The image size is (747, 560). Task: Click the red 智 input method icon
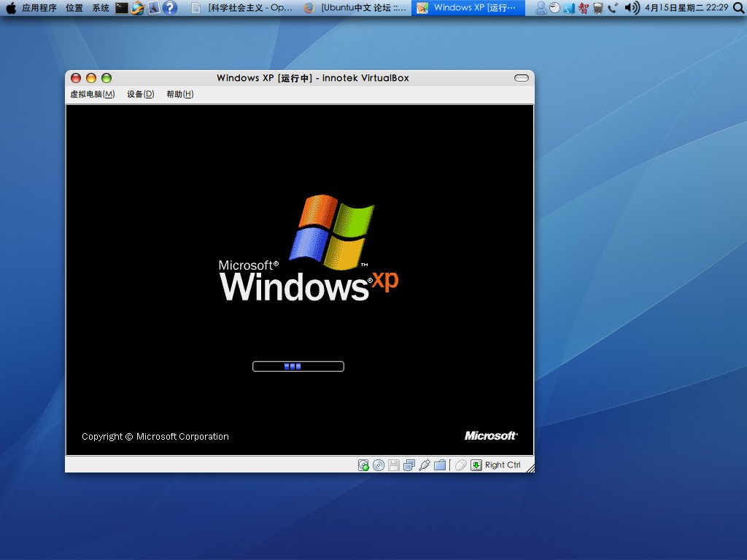584,8
